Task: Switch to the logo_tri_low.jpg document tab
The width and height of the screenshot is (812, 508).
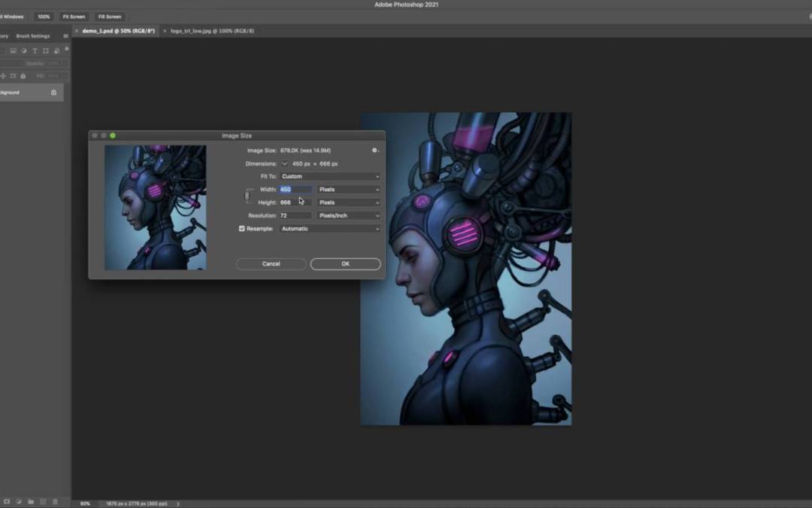Action: 212,31
